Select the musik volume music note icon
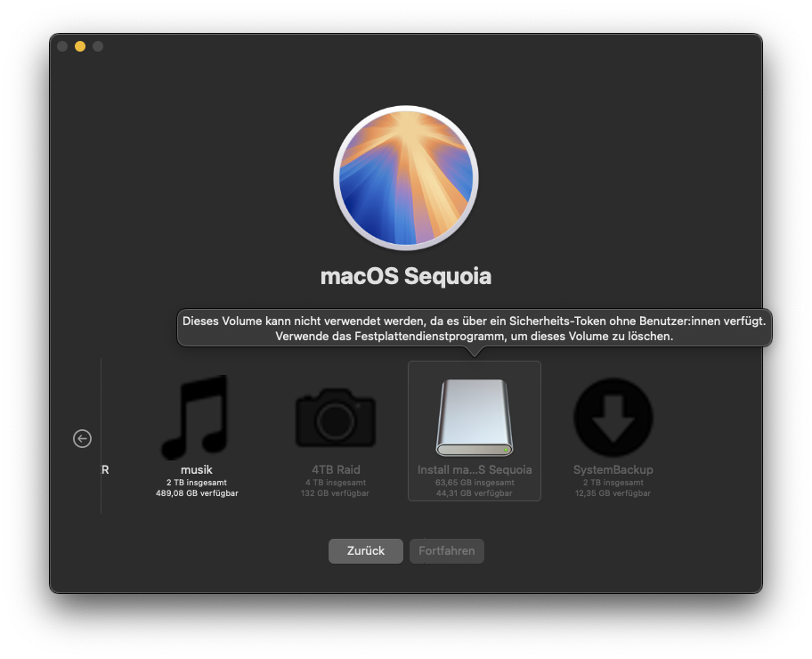Image resolution: width=812 pixels, height=659 pixels. (x=196, y=417)
